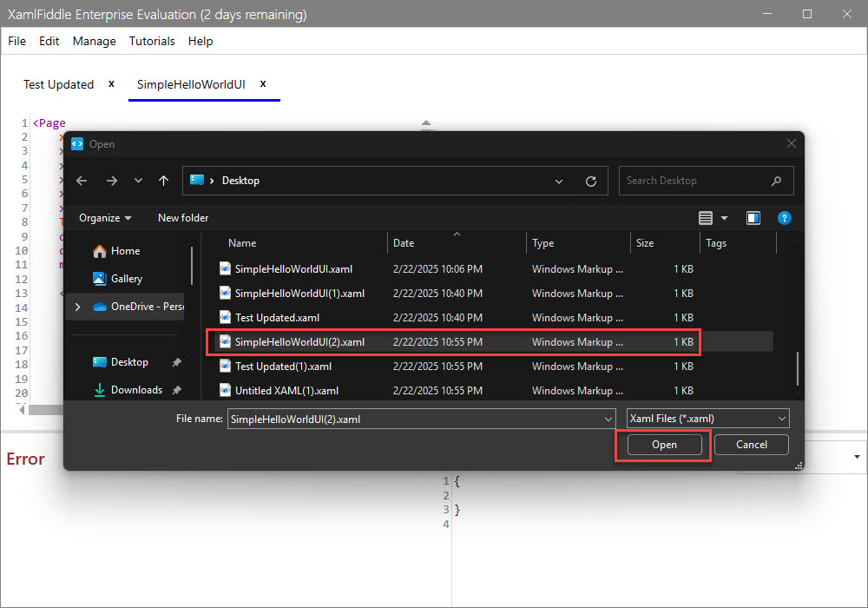Screen dimensions: 868x608
Task: Close the Open dialog with X
Action: (792, 144)
